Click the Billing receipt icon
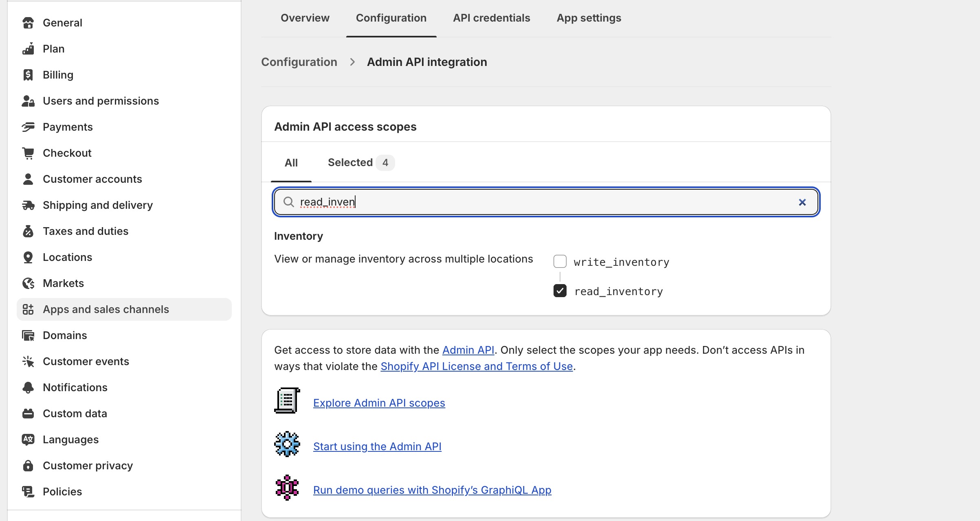The height and width of the screenshot is (521, 980). pos(28,75)
